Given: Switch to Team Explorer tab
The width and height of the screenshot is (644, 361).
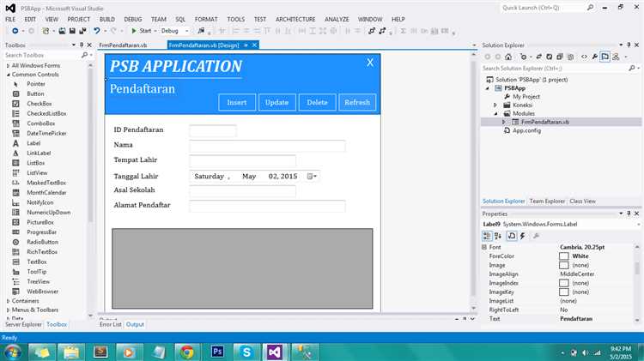Looking at the screenshot, I should pyautogui.click(x=547, y=202).
